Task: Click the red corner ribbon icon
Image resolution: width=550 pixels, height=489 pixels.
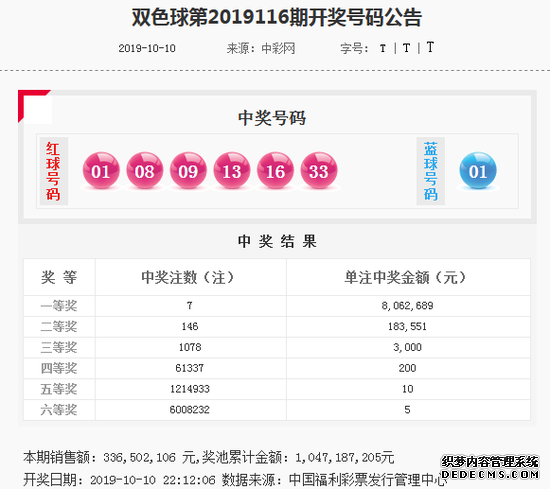Action: click(34, 106)
